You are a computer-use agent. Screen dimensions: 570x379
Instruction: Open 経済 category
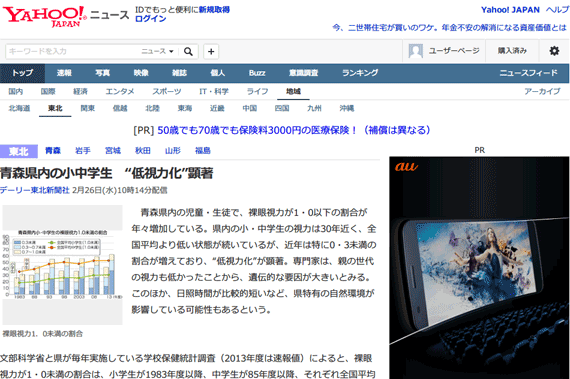click(x=80, y=91)
